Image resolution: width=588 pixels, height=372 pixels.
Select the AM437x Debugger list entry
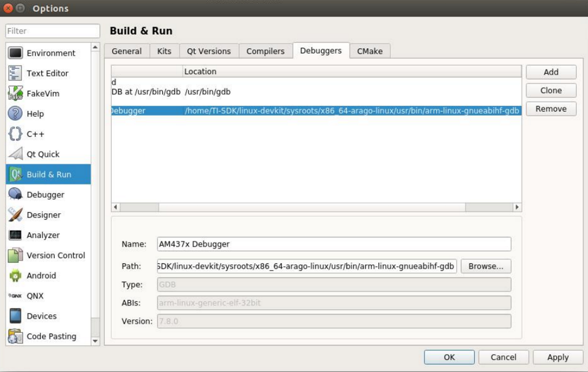click(276, 110)
